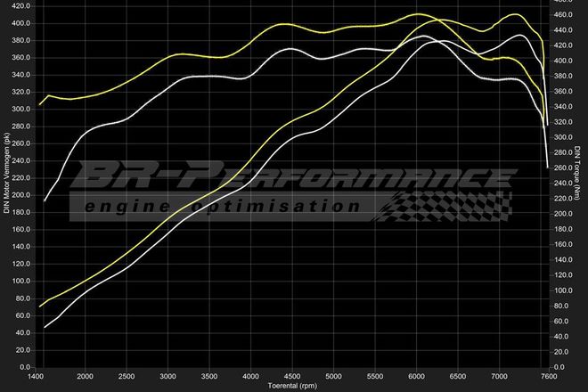The image size is (588, 392).
Task: Select the 7600 rpm tick label
Action: pyautogui.click(x=546, y=375)
